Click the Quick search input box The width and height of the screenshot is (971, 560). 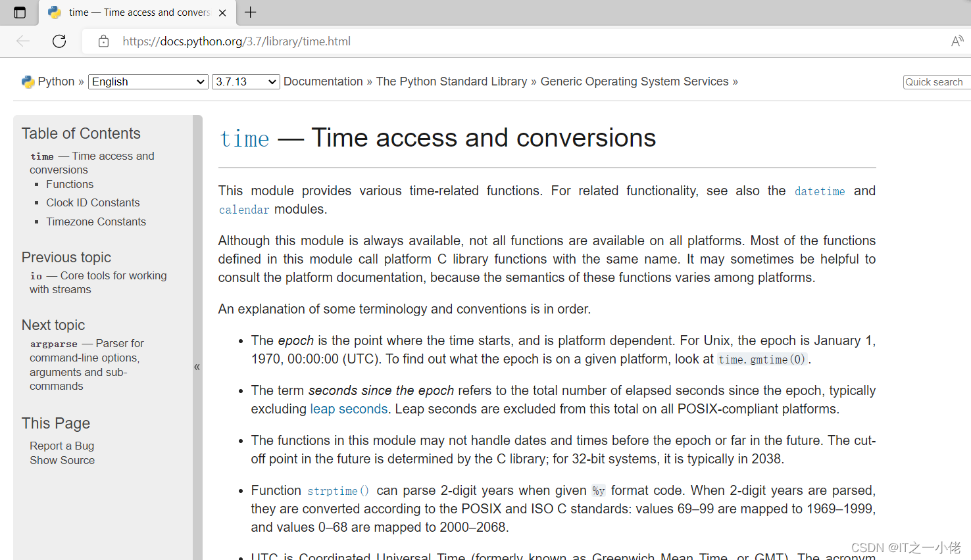click(x=937, y=82)
